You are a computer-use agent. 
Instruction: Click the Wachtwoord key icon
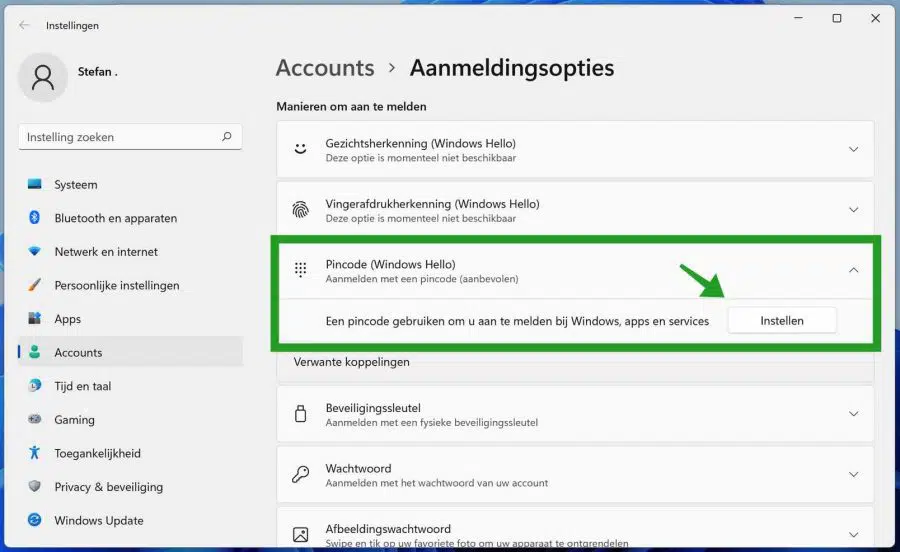[x=300, y=474]
